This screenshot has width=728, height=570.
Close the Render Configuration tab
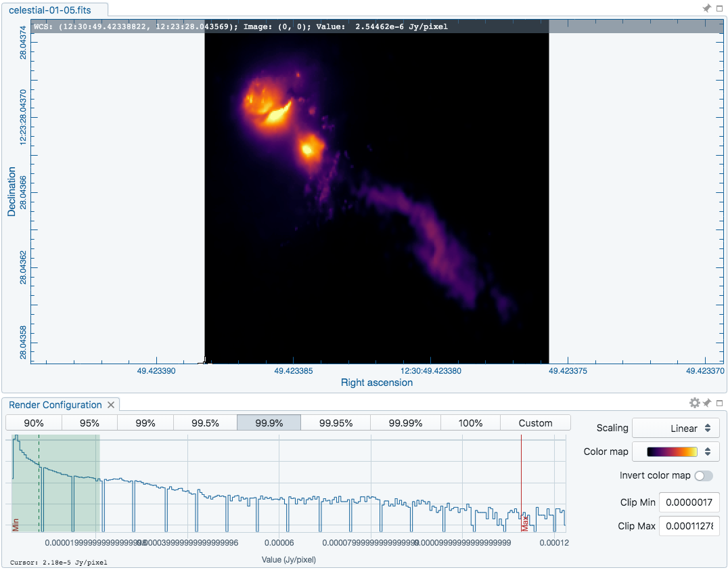coord(111,404)
